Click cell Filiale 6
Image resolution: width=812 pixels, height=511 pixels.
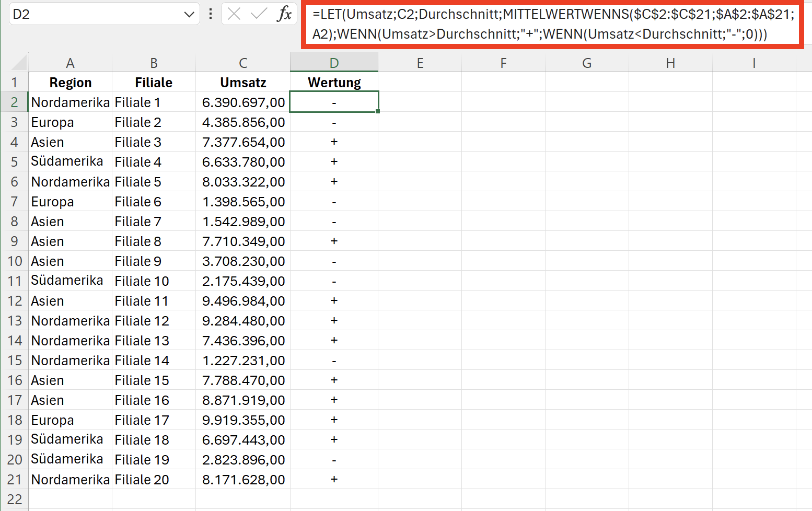[154, 201]
